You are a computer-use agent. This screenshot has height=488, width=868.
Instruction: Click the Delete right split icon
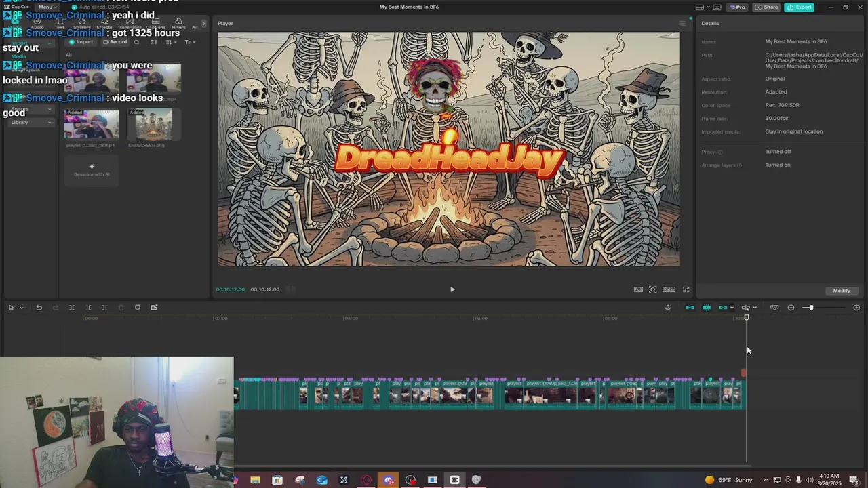click(104, 308)
